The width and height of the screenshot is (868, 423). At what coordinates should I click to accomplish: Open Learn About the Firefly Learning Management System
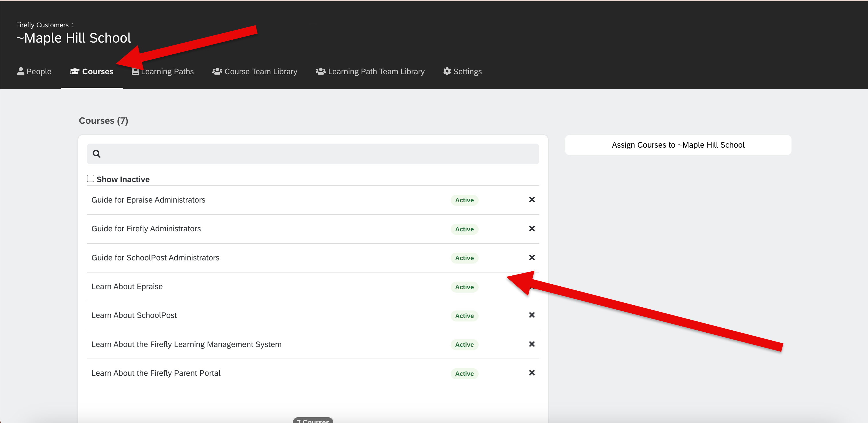(x=186, y=344)
